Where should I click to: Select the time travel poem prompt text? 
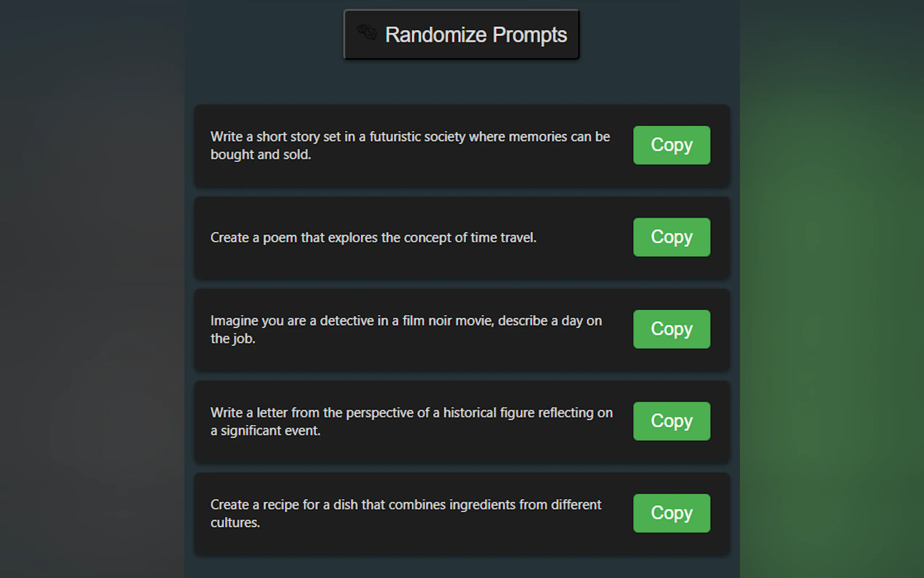(x=373, y=238)
